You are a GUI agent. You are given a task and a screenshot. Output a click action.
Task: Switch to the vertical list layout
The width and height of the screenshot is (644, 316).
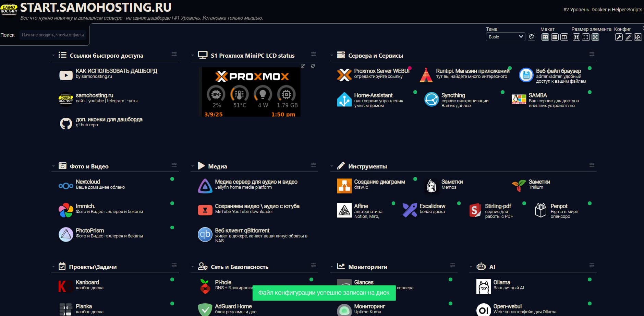[555, 37]
